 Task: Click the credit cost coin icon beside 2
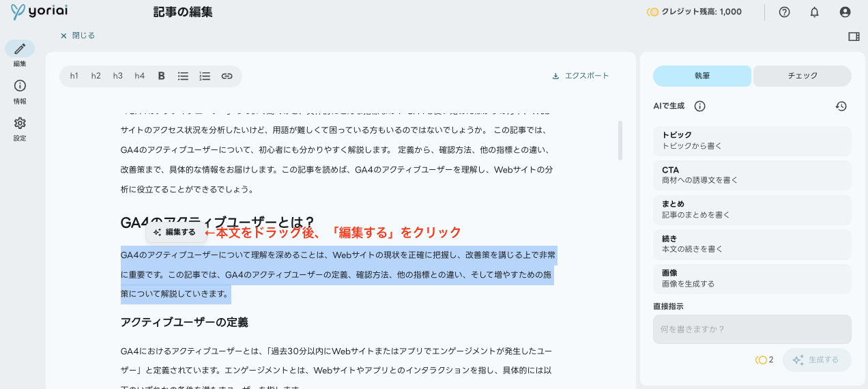[761, 360]
